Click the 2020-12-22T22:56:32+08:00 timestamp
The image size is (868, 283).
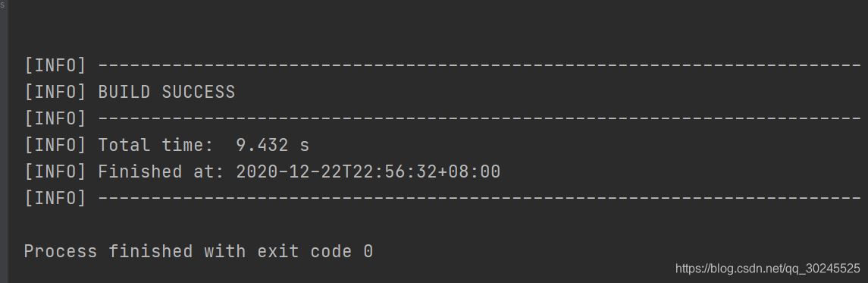pyautogui.click(x=368, y=171)
